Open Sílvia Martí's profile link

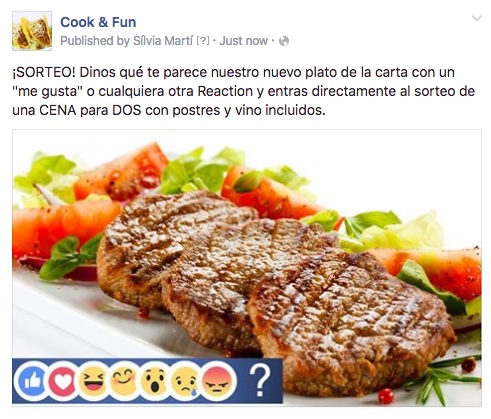coord(163,41)
